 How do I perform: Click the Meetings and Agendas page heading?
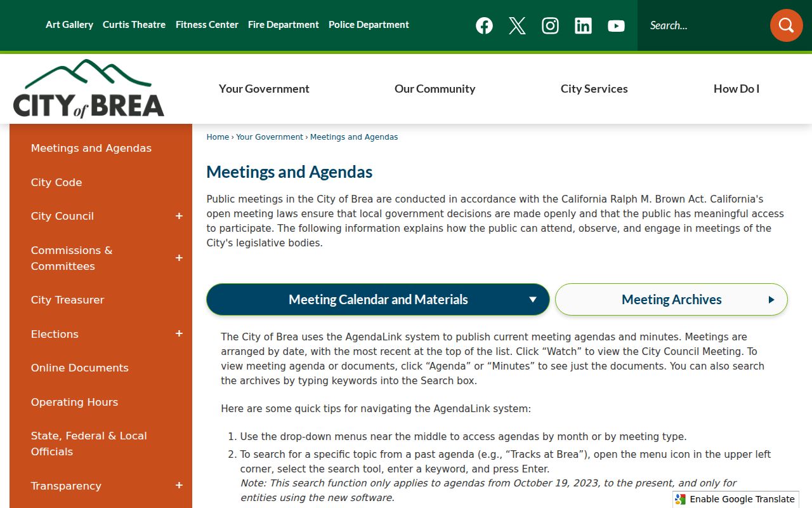click(x=289, y=172)
